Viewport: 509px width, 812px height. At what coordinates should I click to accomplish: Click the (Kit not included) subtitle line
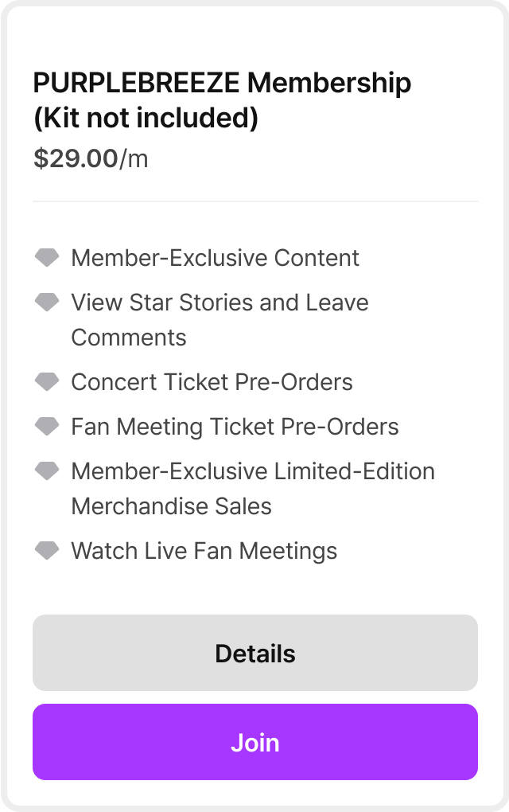click(146, 118)
